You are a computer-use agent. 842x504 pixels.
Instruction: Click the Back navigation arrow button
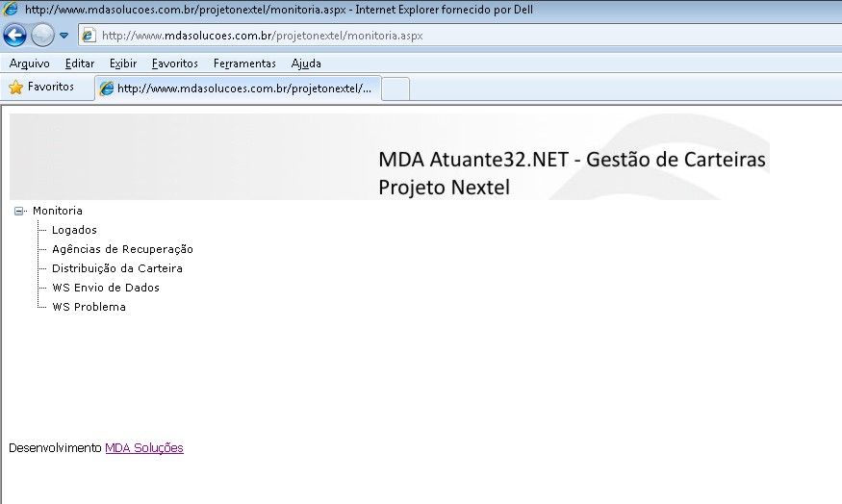14,36
